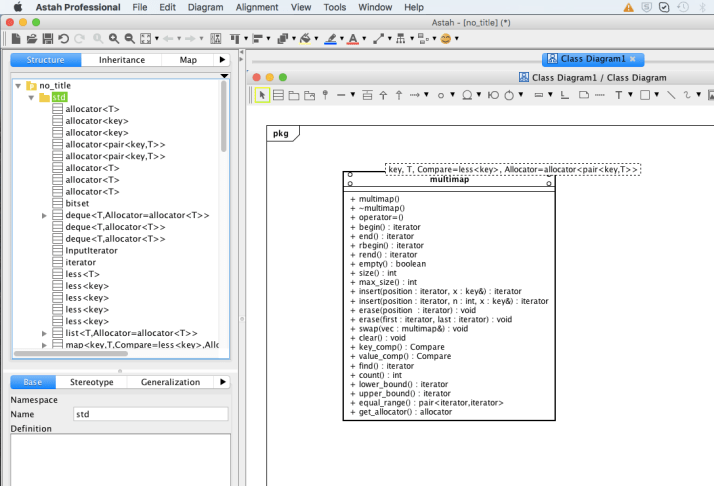Click the align top icon

pos(235,39)
